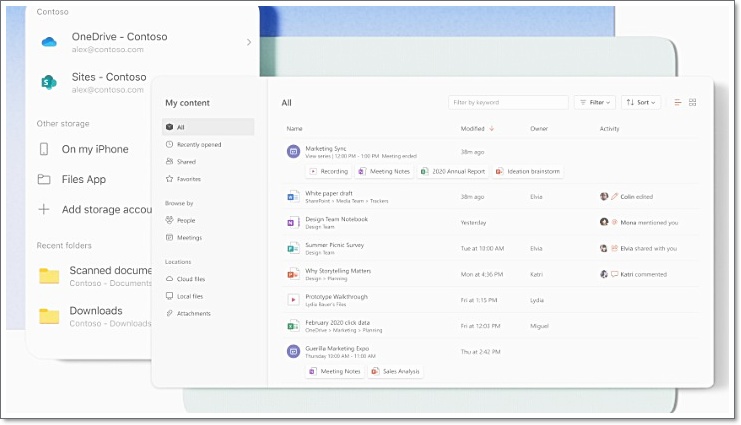Select White paper draft file name
Image resolution: width=741 pixels, height=425 pixels.
pyautogui.click(x=329, y=193)
